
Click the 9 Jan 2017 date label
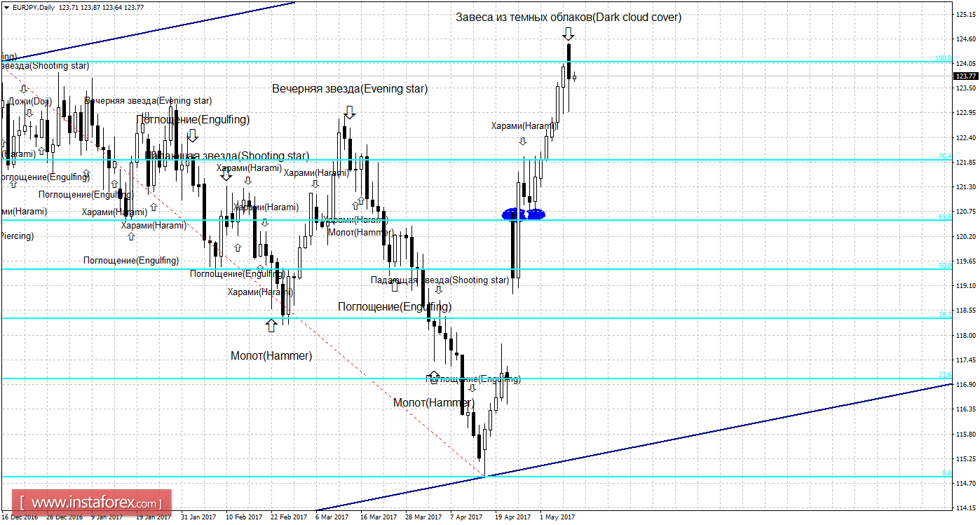click(107, 517)
